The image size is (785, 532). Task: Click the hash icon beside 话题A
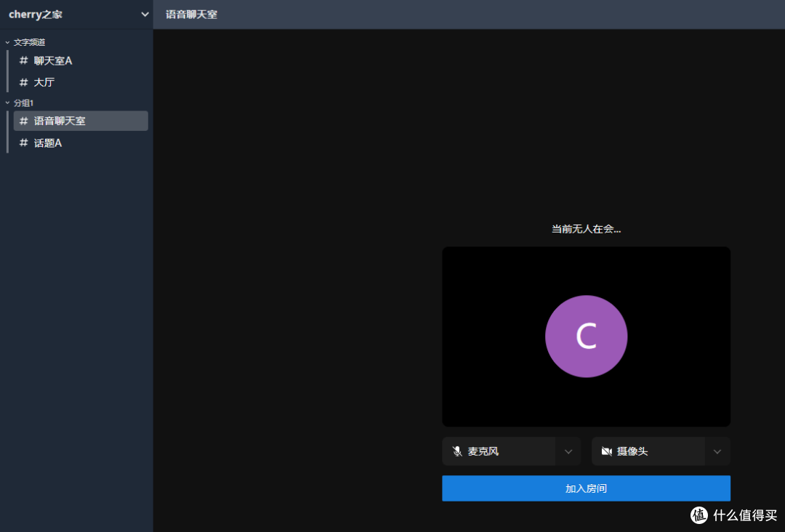pos(23,142)
